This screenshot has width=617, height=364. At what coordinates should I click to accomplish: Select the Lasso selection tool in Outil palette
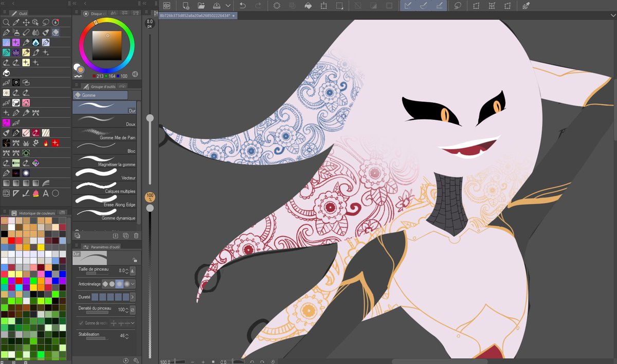click(x=46, y=22)
